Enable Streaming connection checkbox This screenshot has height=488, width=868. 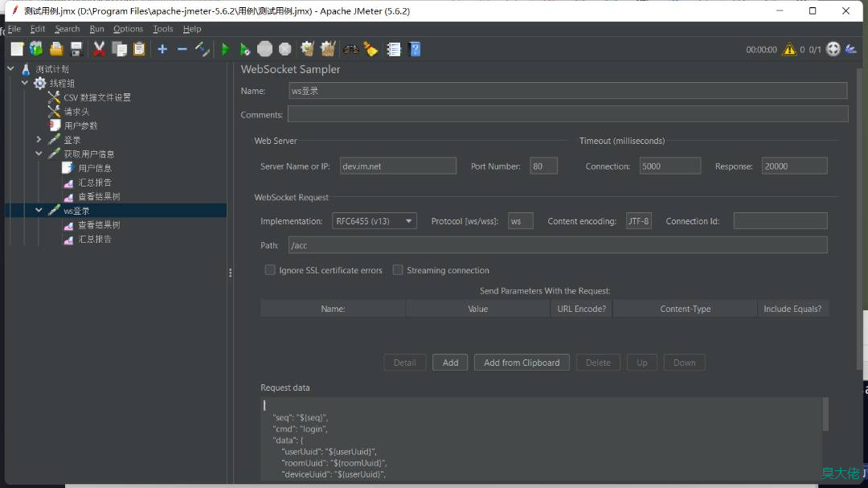398,270
